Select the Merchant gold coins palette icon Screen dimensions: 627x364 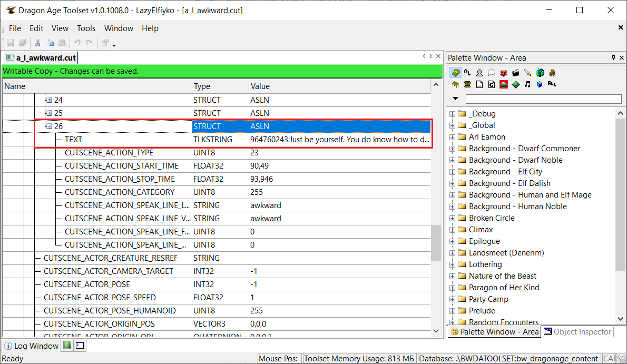click(x=552, y=73)
